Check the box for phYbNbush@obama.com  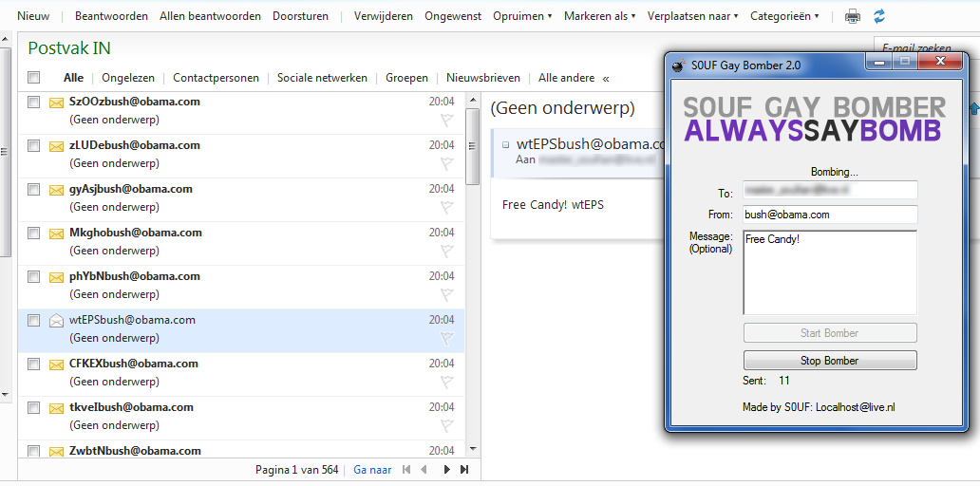point(34,277)
